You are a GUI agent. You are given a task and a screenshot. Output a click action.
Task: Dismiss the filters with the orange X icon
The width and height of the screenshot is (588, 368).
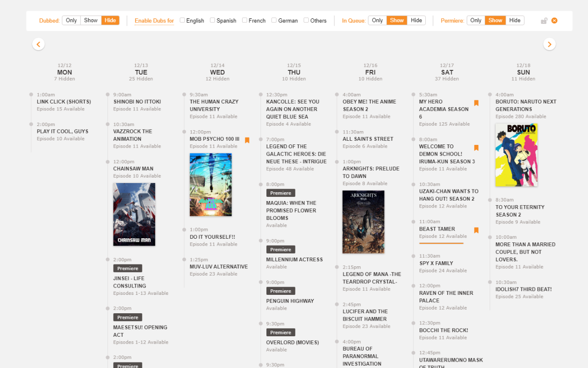tap(555, 20)
